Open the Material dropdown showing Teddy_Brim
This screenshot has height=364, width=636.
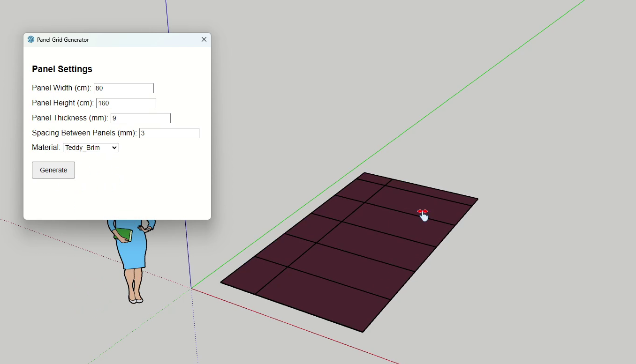tap(91, 148)
